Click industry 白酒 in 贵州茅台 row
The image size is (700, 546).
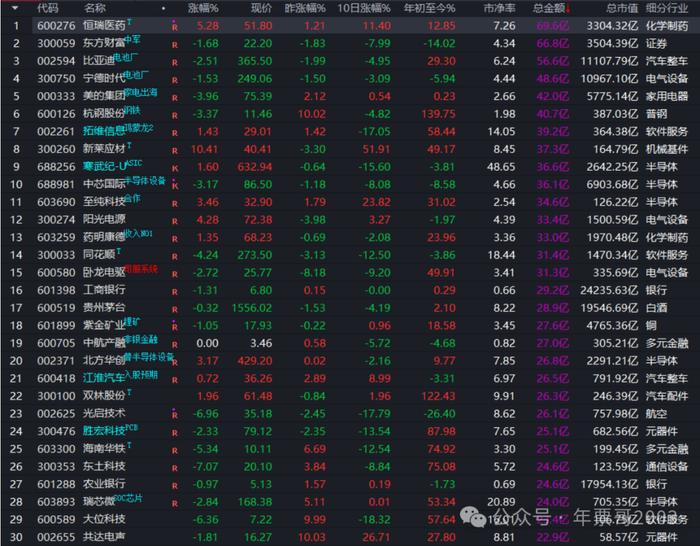(656, 308)
